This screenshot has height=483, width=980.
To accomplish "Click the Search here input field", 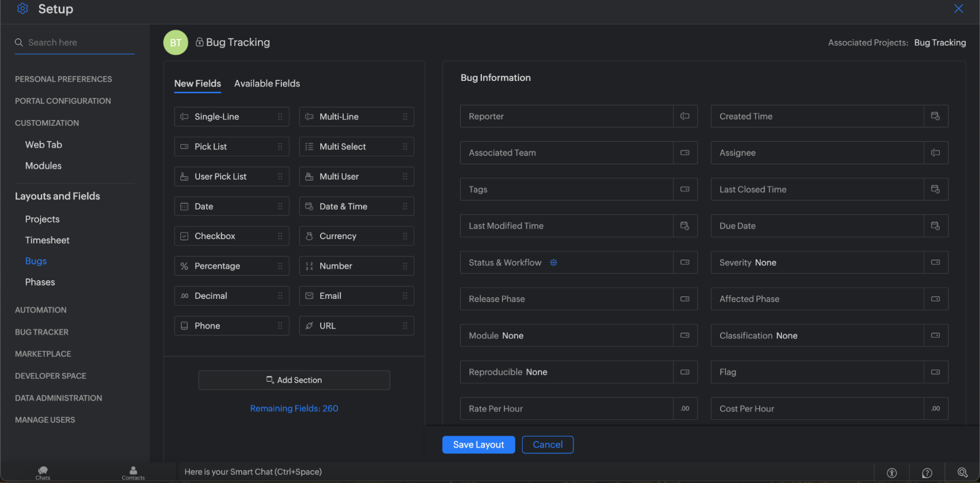I will pyautogui.click(x=78, y=43).
